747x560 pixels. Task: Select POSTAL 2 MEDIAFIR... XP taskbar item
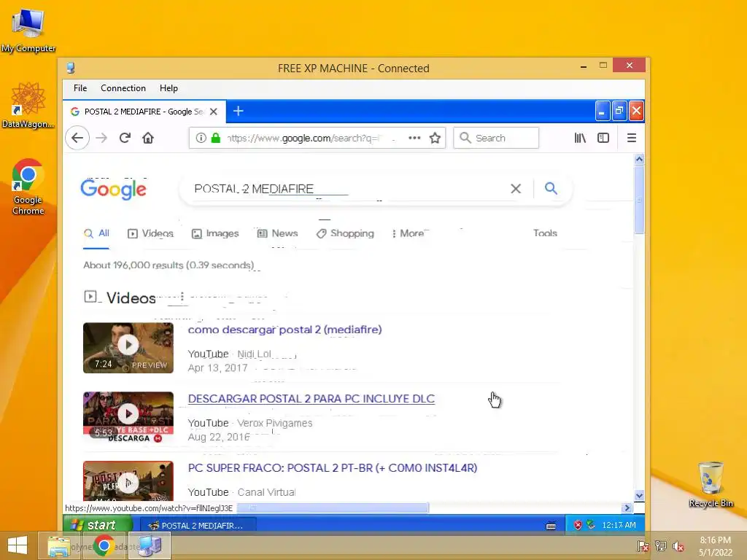[198, 525]
